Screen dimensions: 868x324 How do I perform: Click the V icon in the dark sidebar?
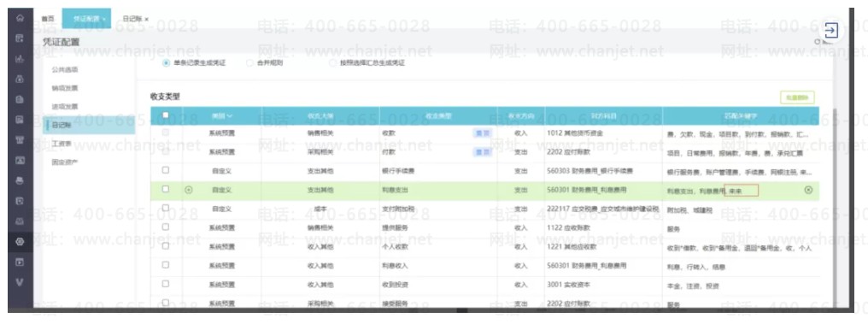[x=20, y=281]
